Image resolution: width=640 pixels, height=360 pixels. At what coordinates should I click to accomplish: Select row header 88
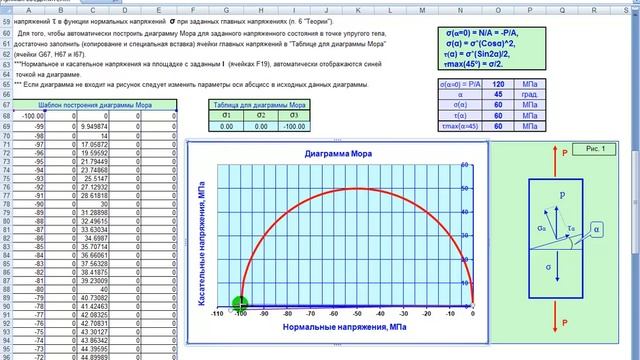click(6, 289)
